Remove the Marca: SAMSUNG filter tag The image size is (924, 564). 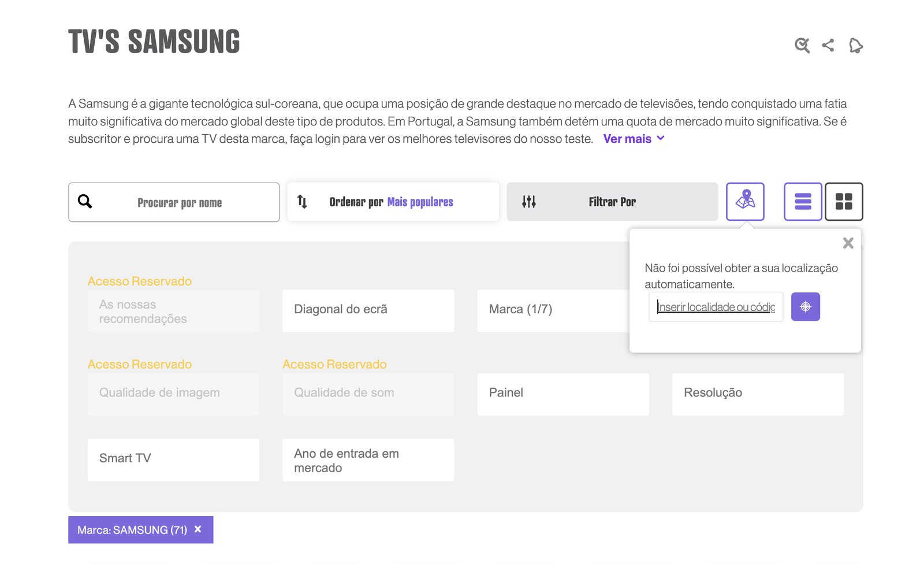tap(198, 529)
